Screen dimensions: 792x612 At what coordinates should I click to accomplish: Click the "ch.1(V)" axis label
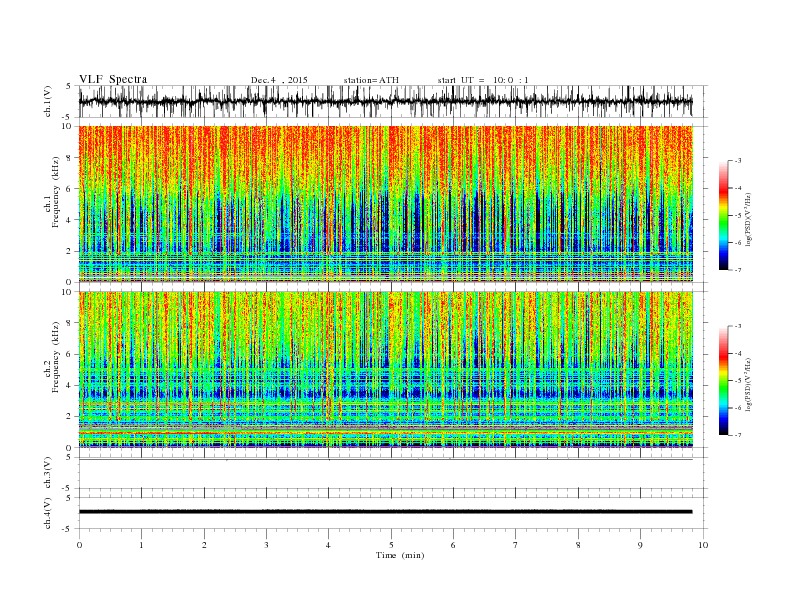pyautogui.click(x=48, y=101)
